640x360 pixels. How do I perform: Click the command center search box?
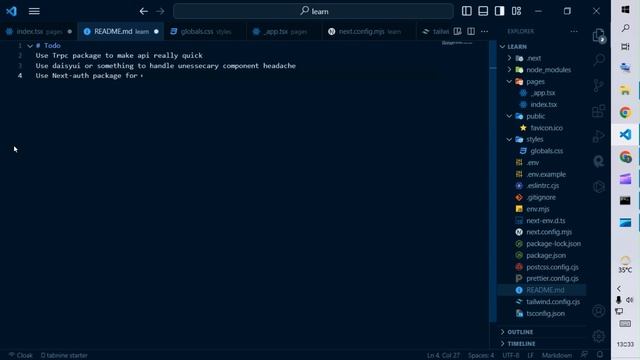tap(313, 11)
